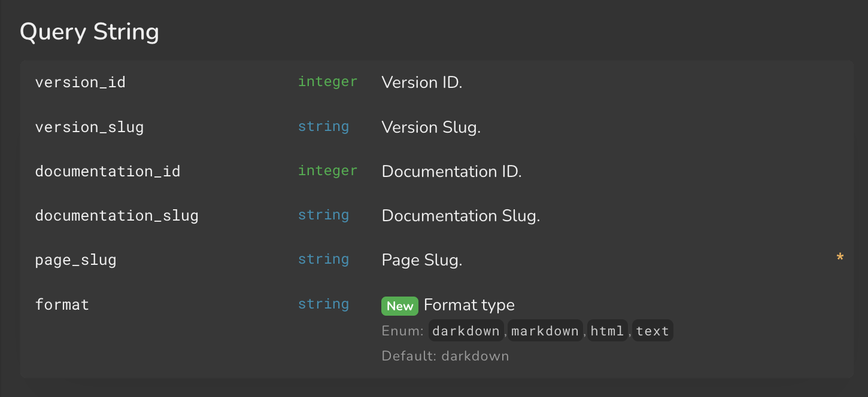Screen dimensions: 868x397
Task: Select the documentation_id parameter name
Action: [108, 171]
